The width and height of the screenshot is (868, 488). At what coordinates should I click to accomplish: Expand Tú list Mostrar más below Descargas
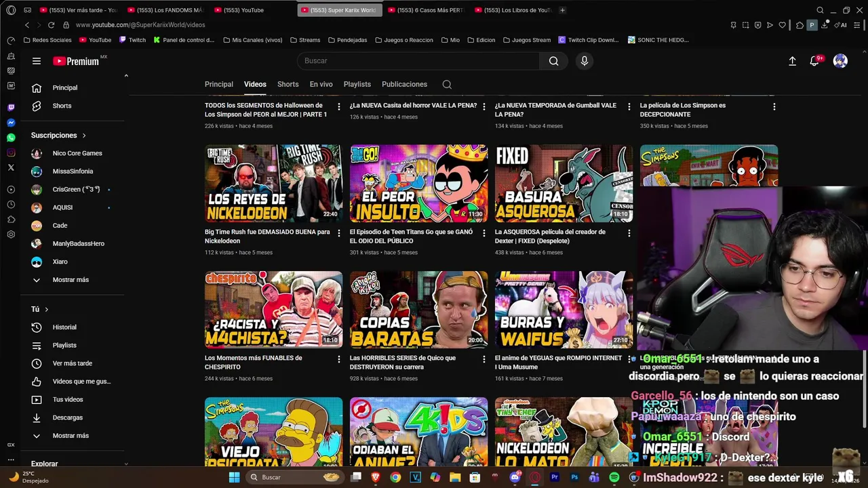click(x=71, y=436)
